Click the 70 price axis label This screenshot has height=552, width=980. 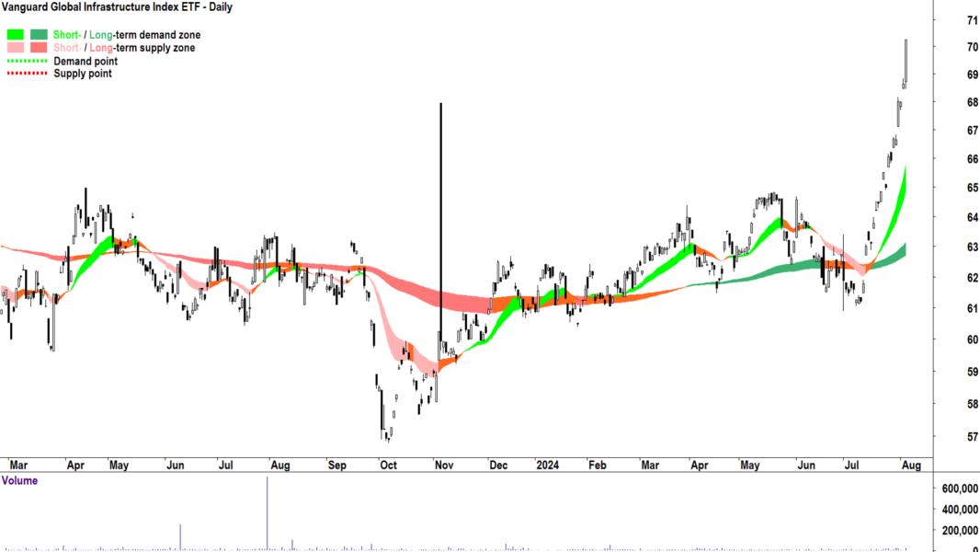pos(972,47)
